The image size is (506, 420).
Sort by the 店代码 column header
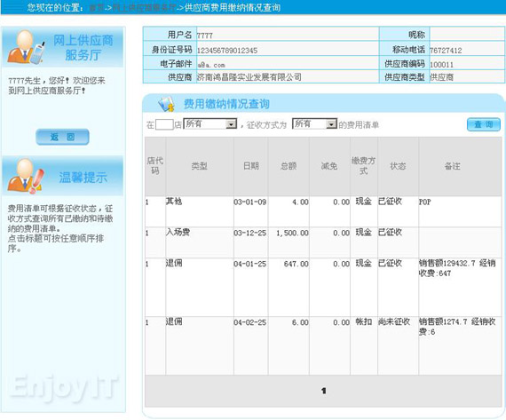155,166
